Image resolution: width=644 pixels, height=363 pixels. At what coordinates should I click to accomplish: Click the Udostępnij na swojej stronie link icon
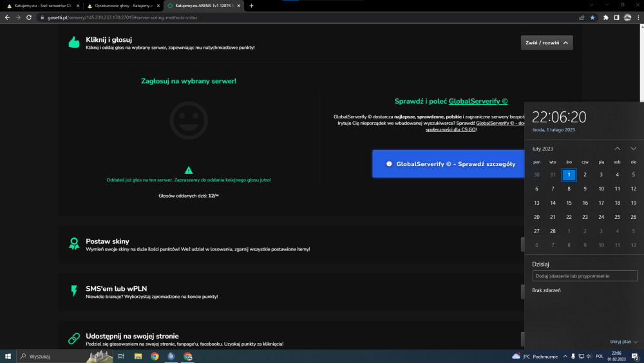[74, 339]
